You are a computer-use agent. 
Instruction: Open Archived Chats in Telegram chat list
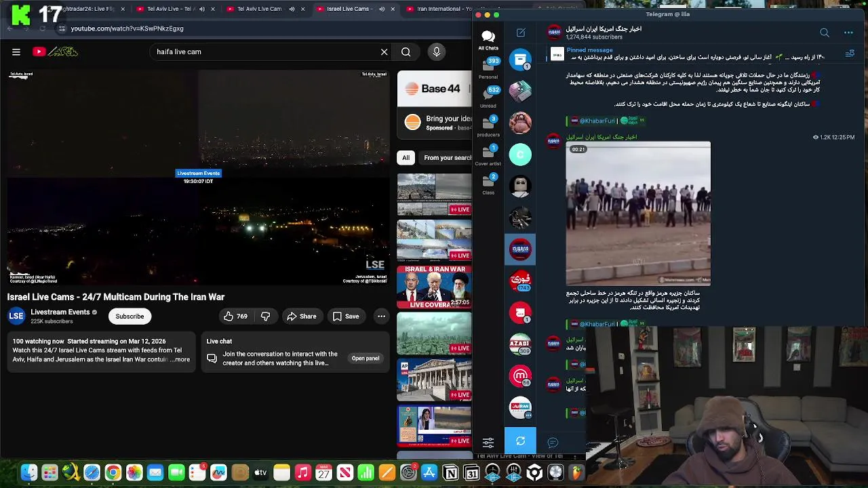click(520, 60)
